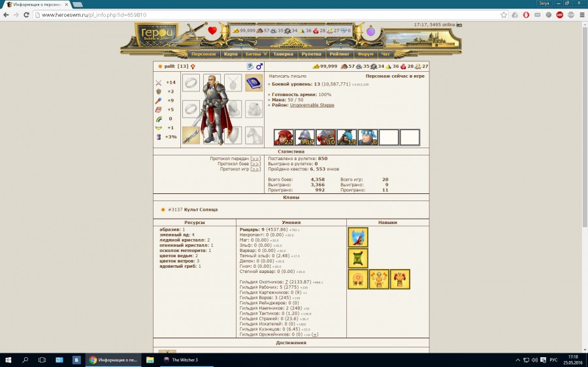Open the Культ Солнца clan link
The width and height of the screenshot is (588, 367).
pyautogui.click(x=201, y=210)
